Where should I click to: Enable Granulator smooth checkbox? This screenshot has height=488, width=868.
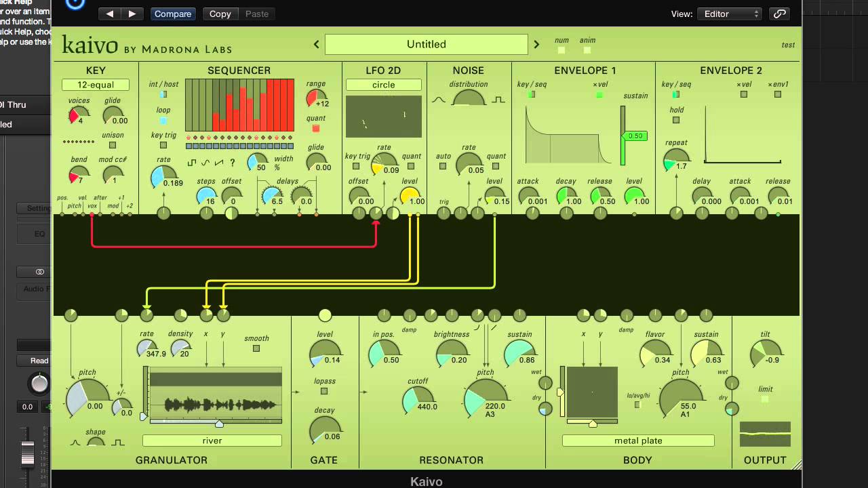click(x=256, y=348)
